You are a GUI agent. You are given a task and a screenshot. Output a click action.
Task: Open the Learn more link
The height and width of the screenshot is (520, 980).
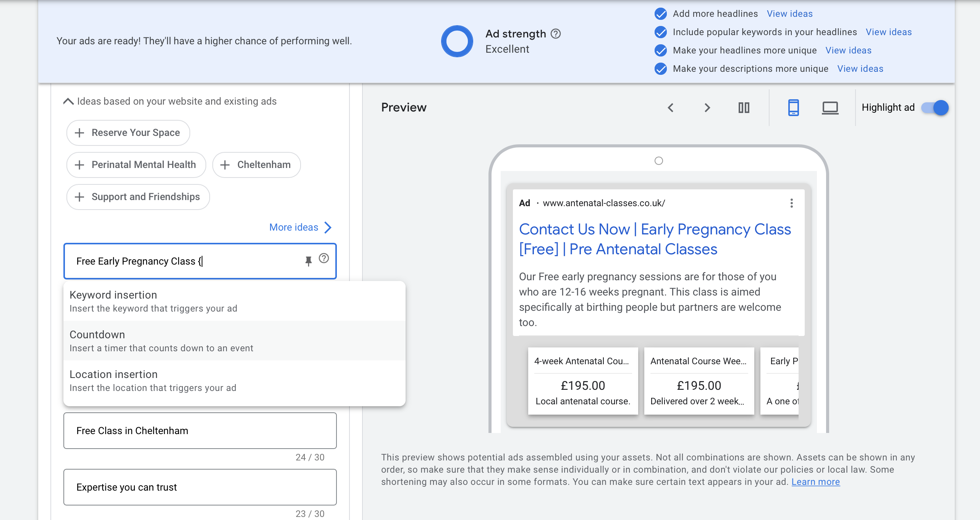coord(815,482)
